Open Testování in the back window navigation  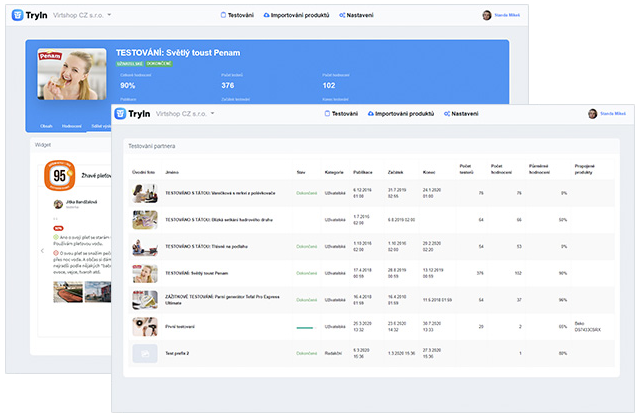(237, 15)
